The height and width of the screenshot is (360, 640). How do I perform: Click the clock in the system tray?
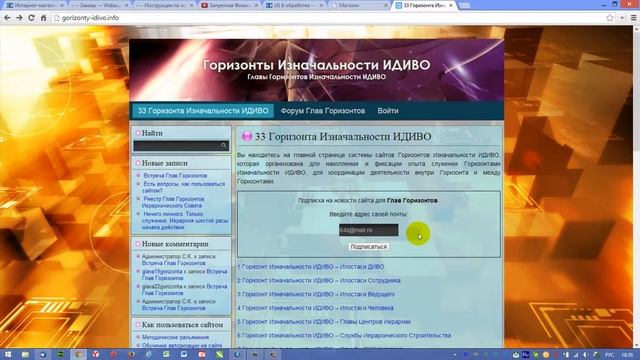(x=628, y=355)
